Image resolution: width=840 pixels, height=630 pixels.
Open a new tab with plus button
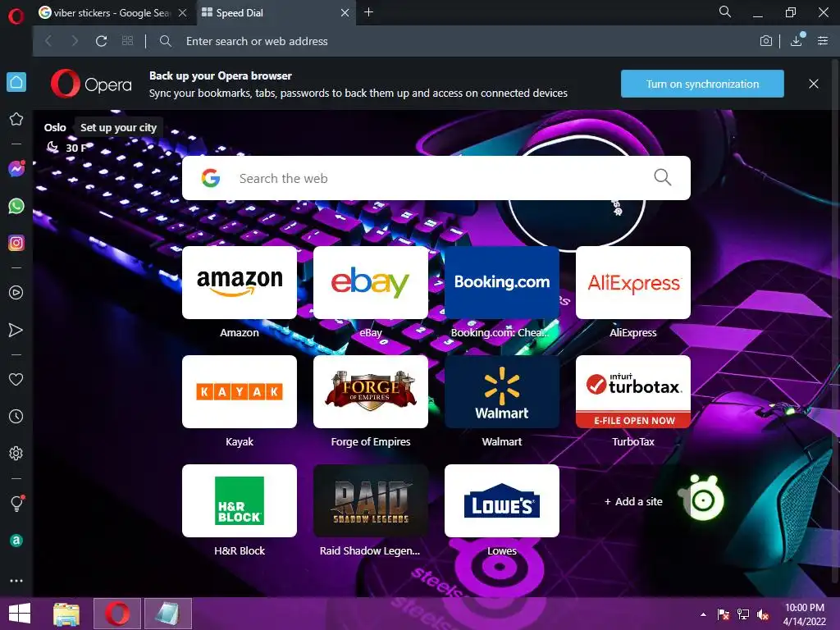368,12
